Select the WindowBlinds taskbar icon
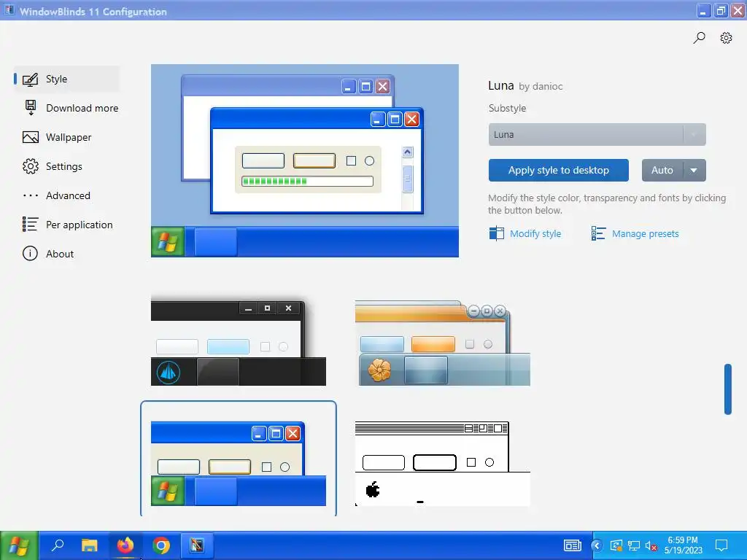 (x=197, y=545)
